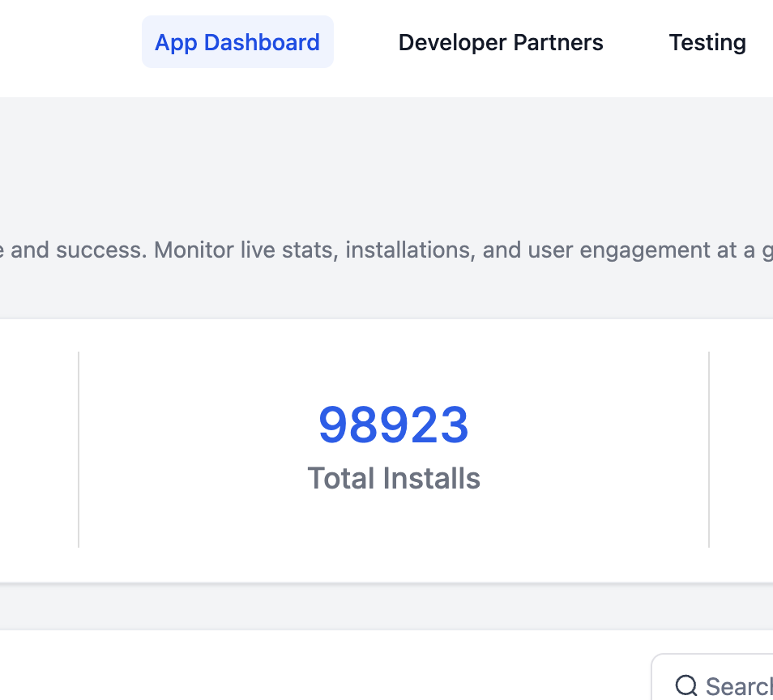Image resolution: width=773 pixels, height=700 pixels.
Task: Click the Total Installs stat card
Action: tap(394, 448)
